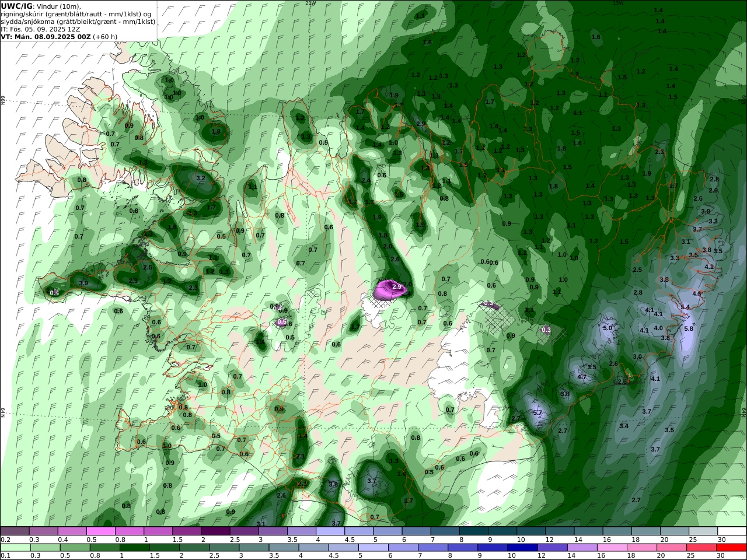The width and height of the screenshot is (747, 560).
Task: Click the darkest purple swatch labeled 2 in the upper legend row
Action: click(215, 531)
